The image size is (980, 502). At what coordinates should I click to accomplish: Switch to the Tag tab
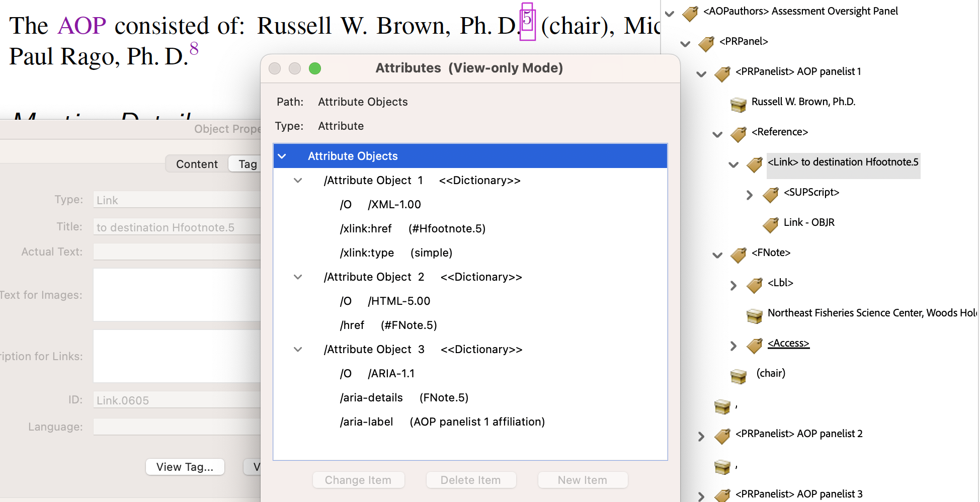pos(247,164)
